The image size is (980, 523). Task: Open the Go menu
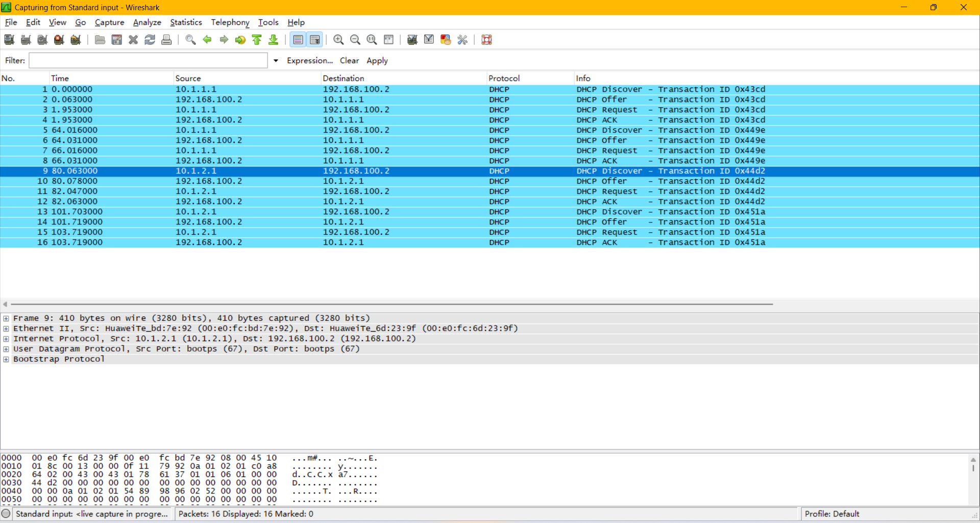point(80,22)
